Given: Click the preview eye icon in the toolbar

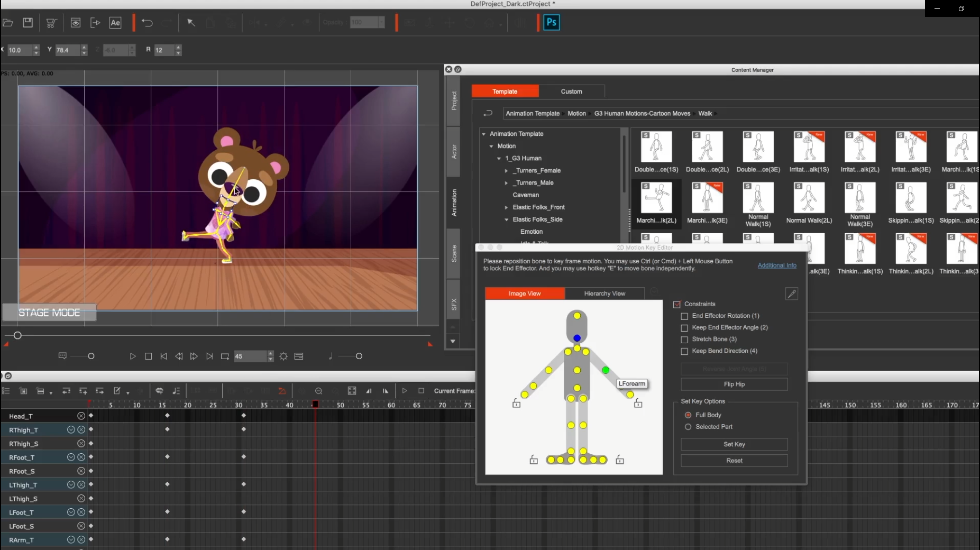Looking at the screenshot, I should 76,23.
